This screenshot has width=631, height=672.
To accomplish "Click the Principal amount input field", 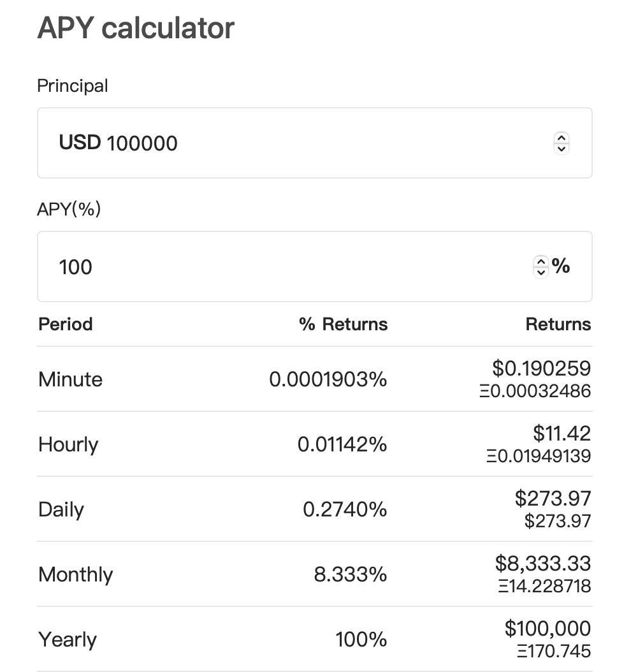I will pos(319,143).
